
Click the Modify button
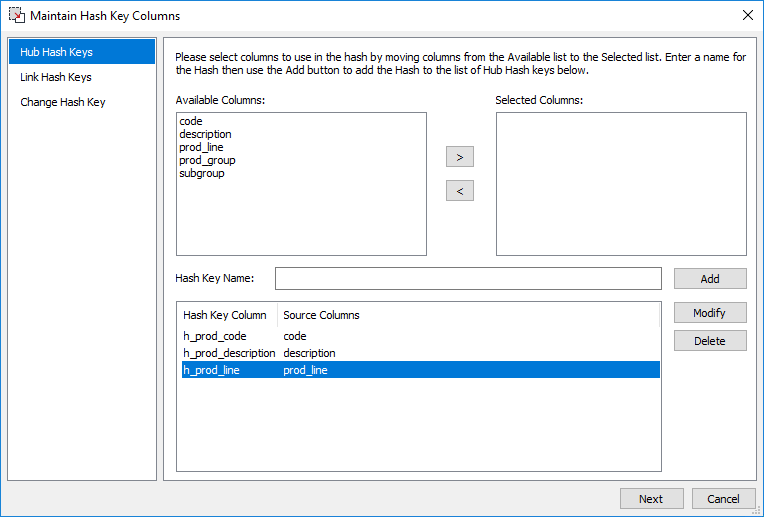point(710,313)
